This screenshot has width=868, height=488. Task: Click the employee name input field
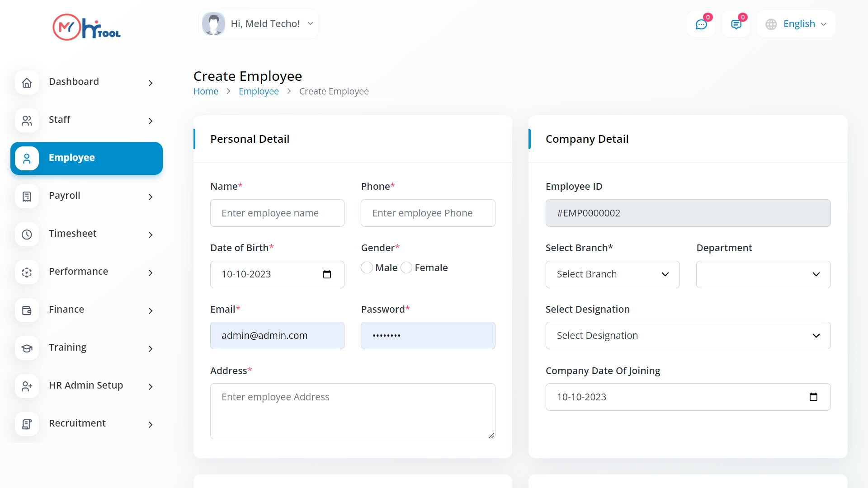pos(277,213)
